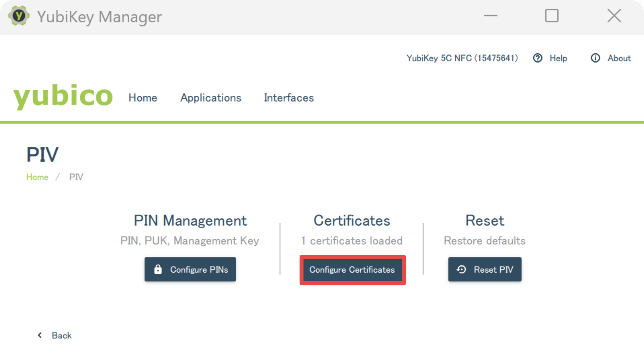Open the Home menu
The image size is (644, 362).
tap(143, 98)
